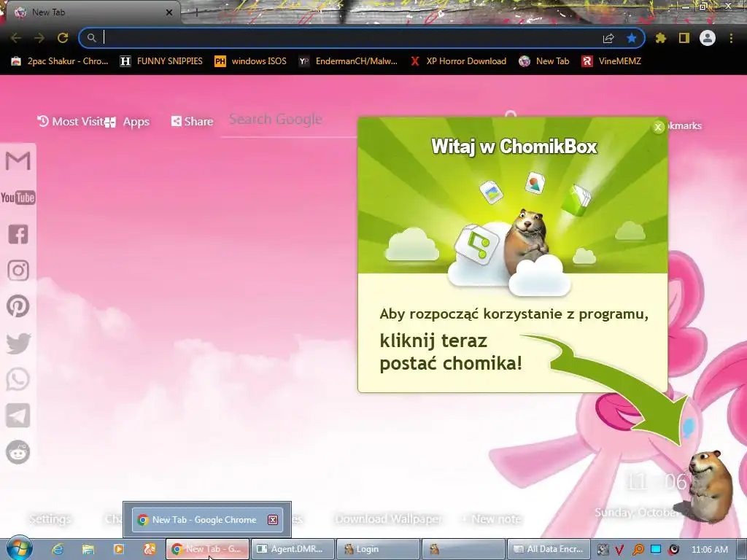Open the Reddit sidebar shortcut
The image size is (747, 560).
click(18, 452)
